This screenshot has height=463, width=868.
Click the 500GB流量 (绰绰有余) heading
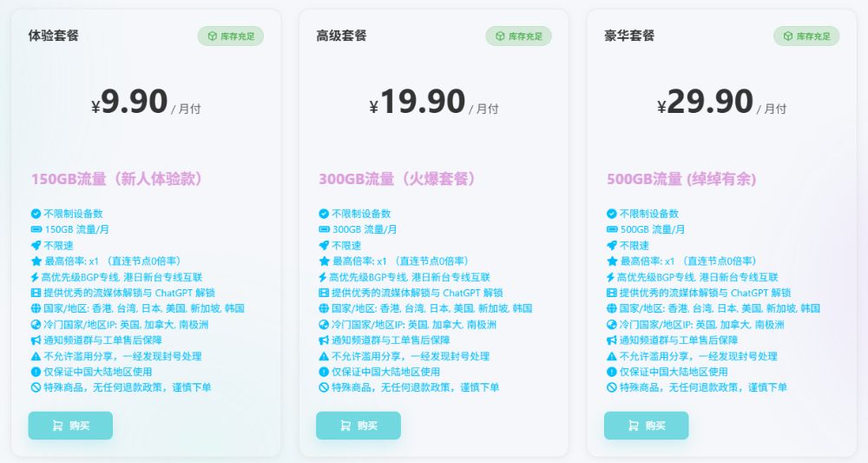coord(681,180)
